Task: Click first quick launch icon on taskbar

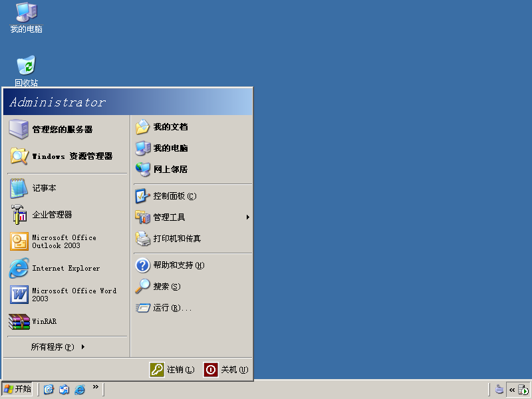Action: pyautogui.click(x=49, y=389)
